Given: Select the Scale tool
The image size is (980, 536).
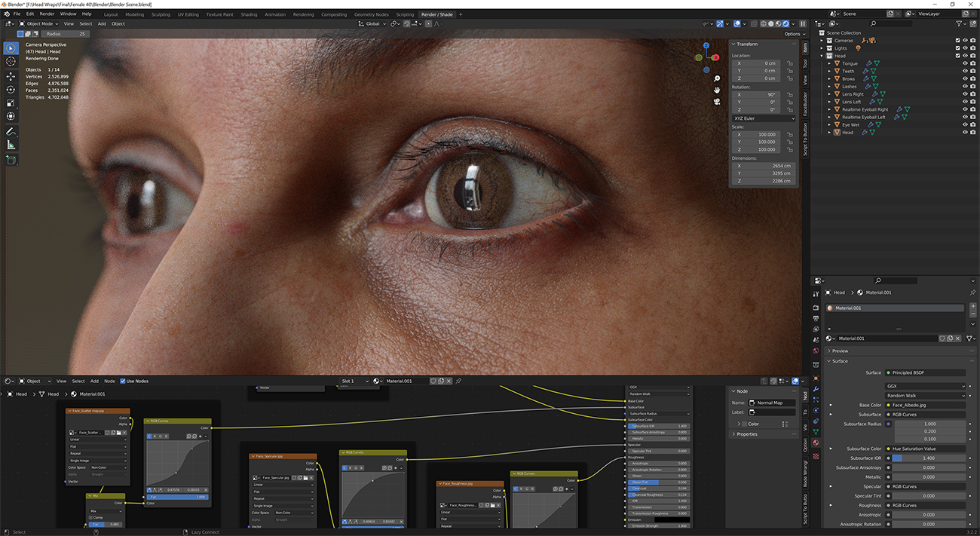Looking at the screenshot, I should (11, 103).
